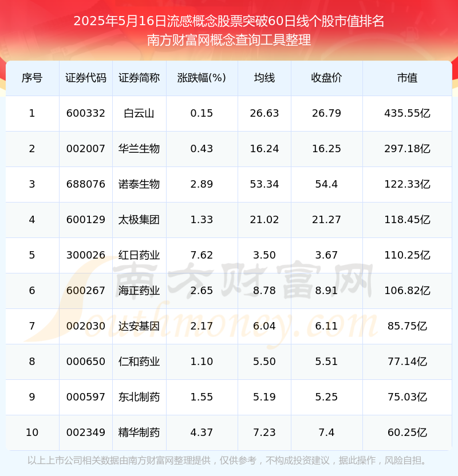Select stock name 东北制药

coord(139,398)
